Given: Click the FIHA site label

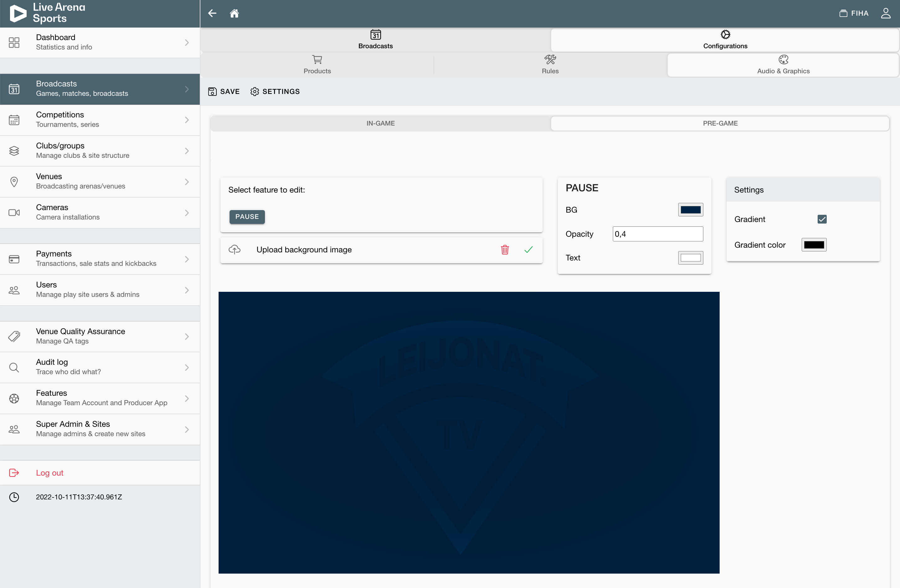Looking at the screenshot, I should click(860, 13).
